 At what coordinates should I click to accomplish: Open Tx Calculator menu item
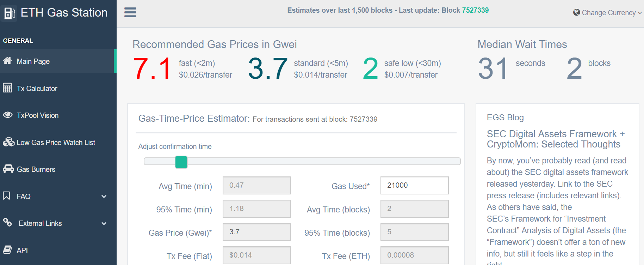pos(37,89)
